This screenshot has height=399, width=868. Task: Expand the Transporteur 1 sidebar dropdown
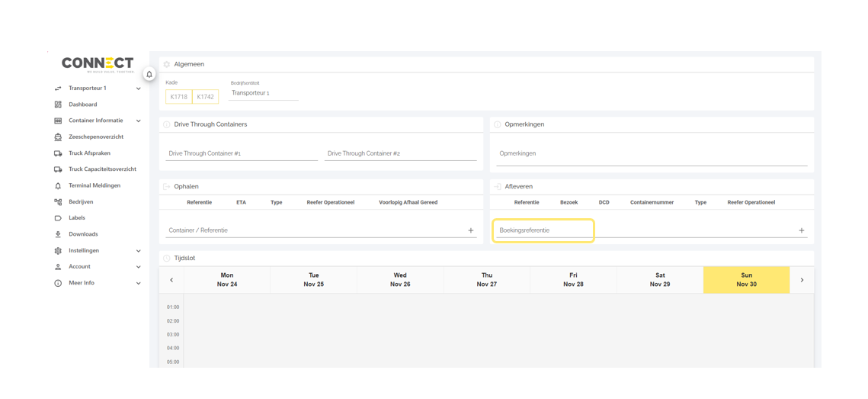(x=138, y=88)
